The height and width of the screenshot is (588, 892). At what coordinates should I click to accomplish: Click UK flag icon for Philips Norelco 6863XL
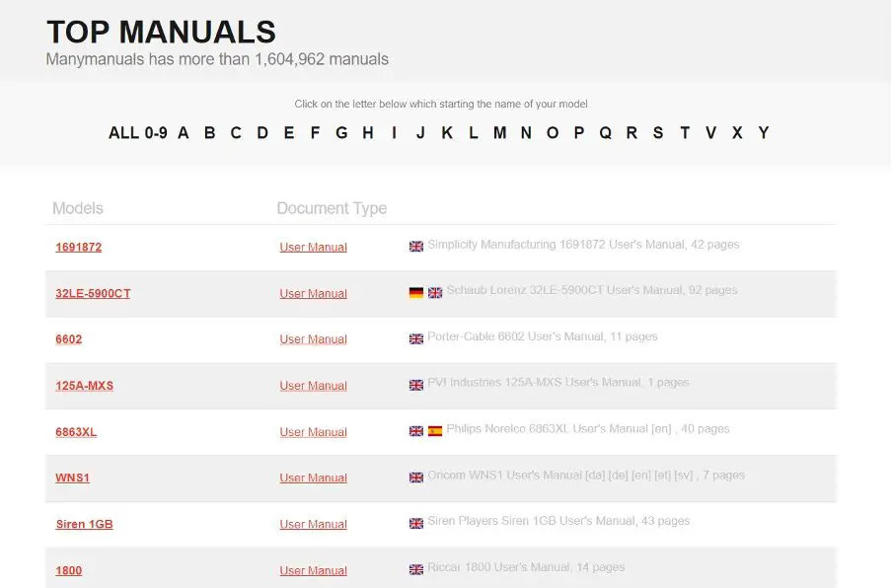[416, 431]
